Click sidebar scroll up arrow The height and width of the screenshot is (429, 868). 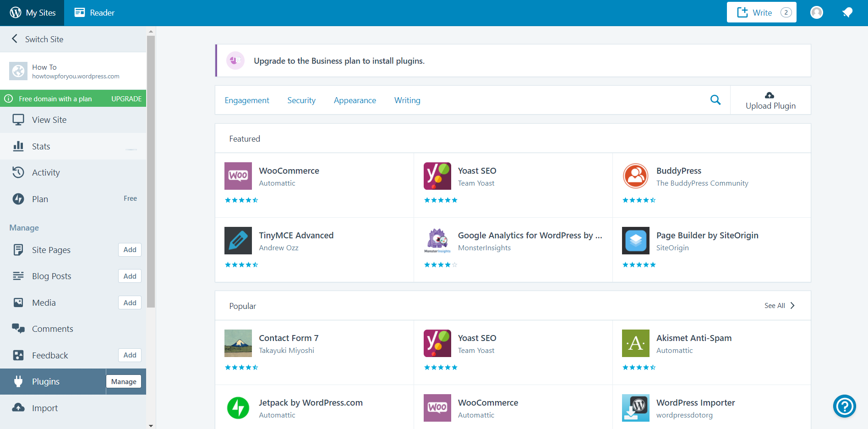(151, 32)
